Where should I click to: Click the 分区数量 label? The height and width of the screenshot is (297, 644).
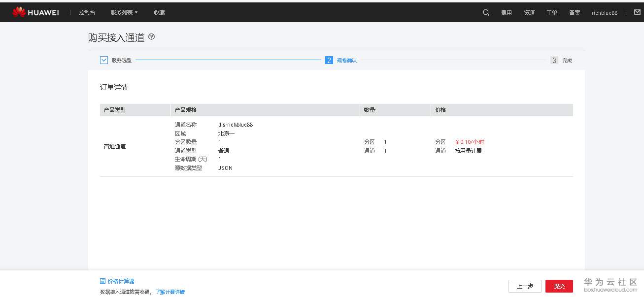[186, 142]
